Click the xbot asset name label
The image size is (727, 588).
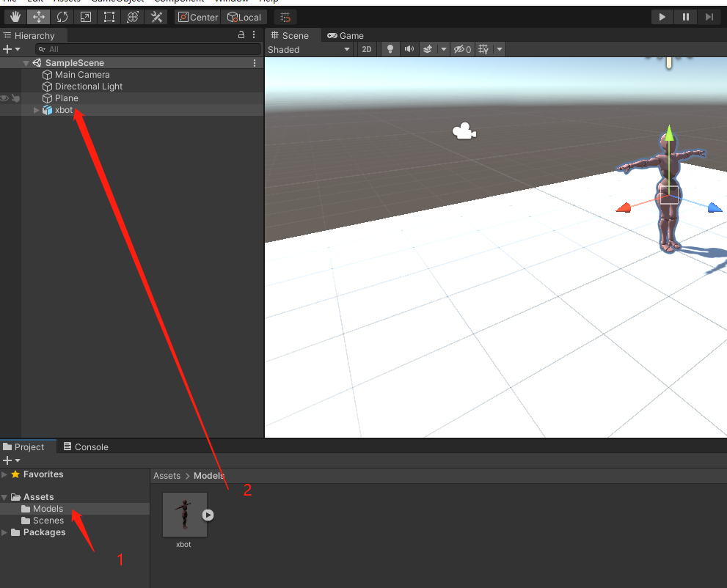pyautogui.click(x=183, y=545)
